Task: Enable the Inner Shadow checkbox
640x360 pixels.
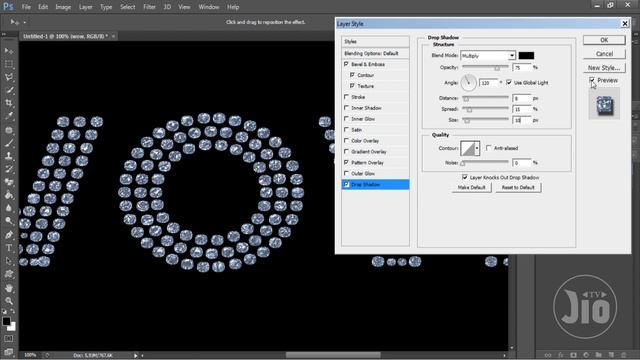Action: click(347, 108)
